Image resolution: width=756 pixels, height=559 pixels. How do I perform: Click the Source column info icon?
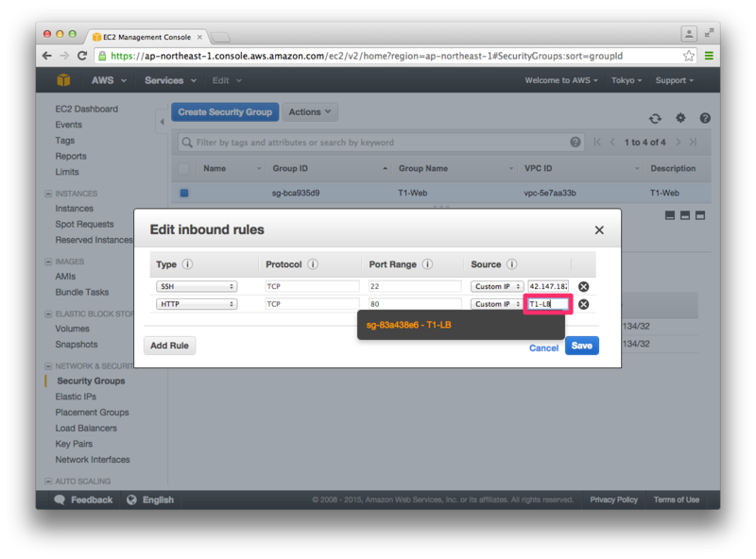point(511,264)
